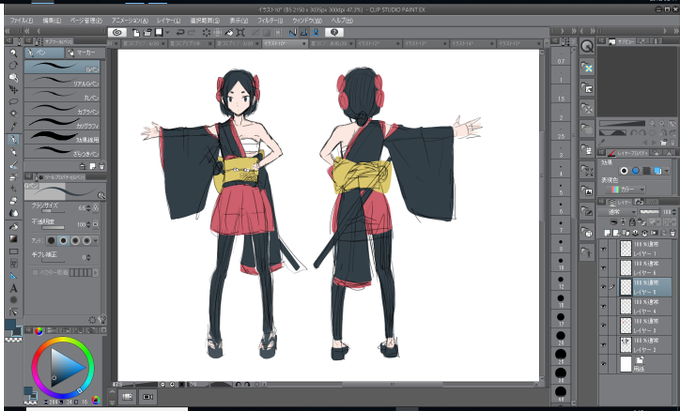680x411 pixels.
Task: Select the Blend tool droplet icon
Action: coord(13,213)
